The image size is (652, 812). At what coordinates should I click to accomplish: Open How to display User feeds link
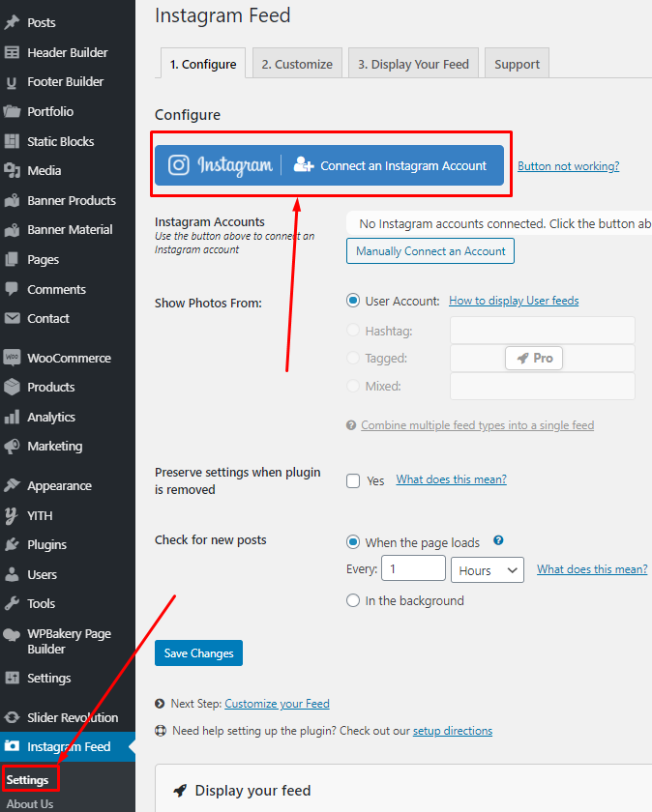pyautogui.click(x=514, y=301)
